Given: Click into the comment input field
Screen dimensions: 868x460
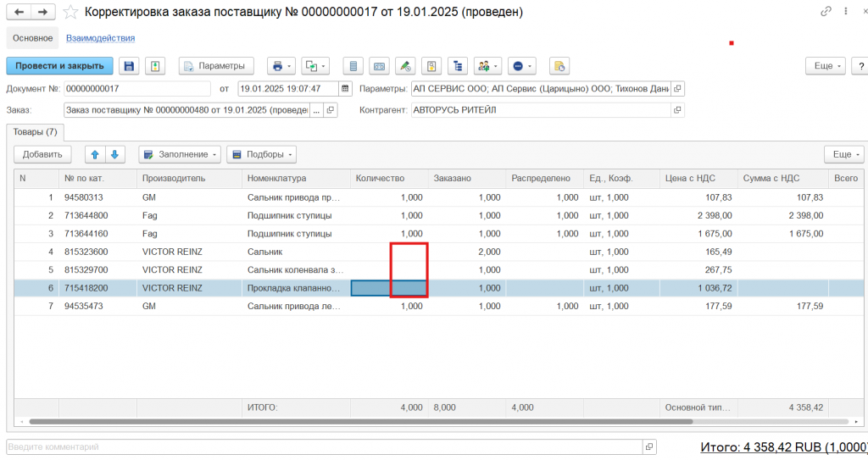Looking at the screenshot, I should click(x=322, y=446).
